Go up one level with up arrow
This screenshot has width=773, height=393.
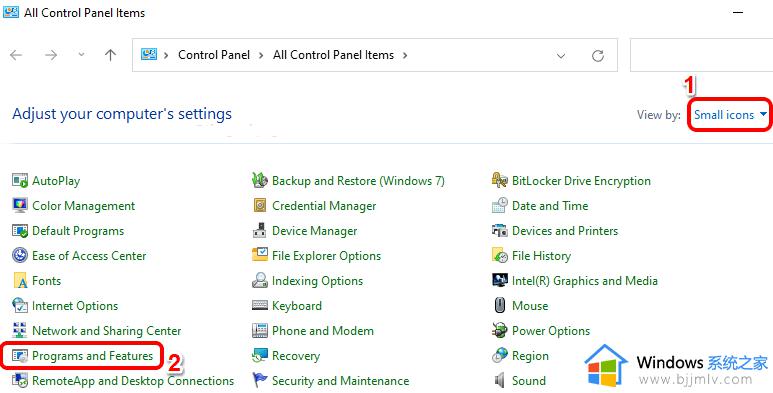(110, 55)
